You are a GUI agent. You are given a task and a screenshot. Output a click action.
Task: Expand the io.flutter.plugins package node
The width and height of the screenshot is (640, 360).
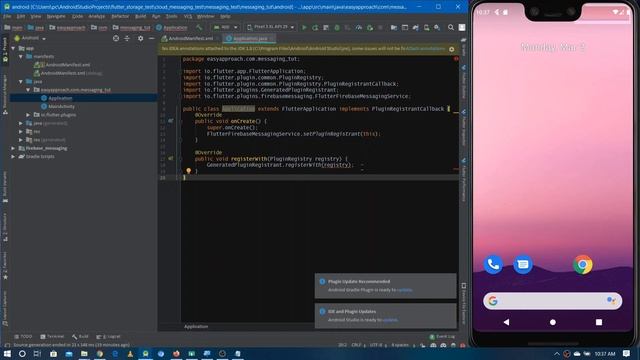click(x=28, y=115)
